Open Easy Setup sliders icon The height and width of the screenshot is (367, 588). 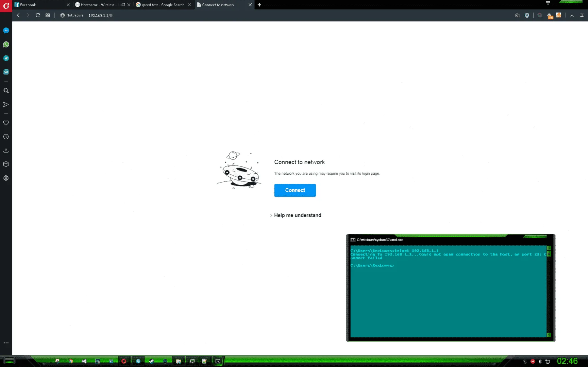click(582, 15)
